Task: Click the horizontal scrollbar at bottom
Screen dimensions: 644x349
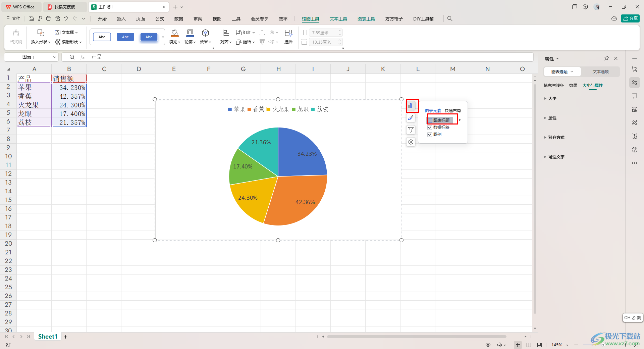Action: click(417, 337)
